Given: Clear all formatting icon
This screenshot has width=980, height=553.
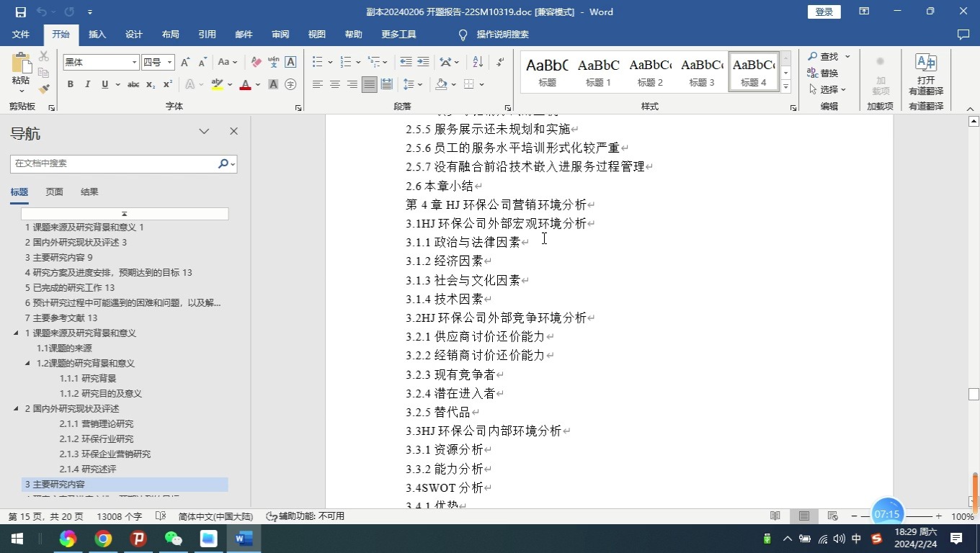Looking at the screenshot, I should click(x=256, y=62).
